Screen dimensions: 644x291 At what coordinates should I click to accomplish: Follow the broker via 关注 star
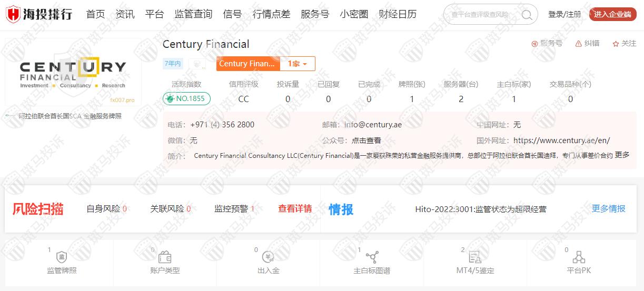tap(624, 44)
